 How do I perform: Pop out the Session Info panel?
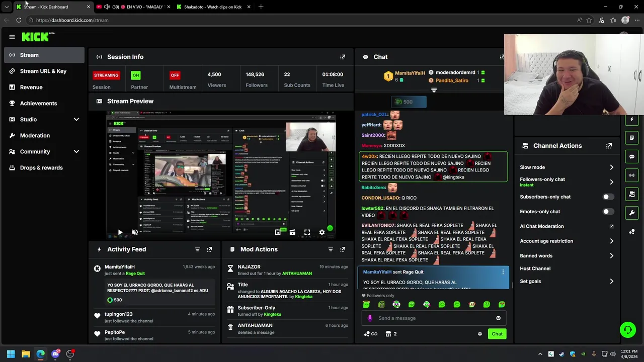tap(343, 57)
